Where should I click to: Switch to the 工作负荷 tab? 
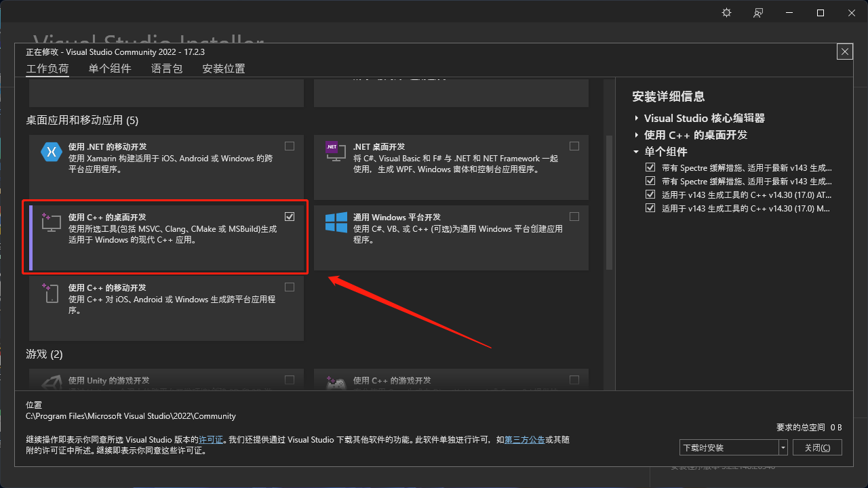tap(47, 68)
